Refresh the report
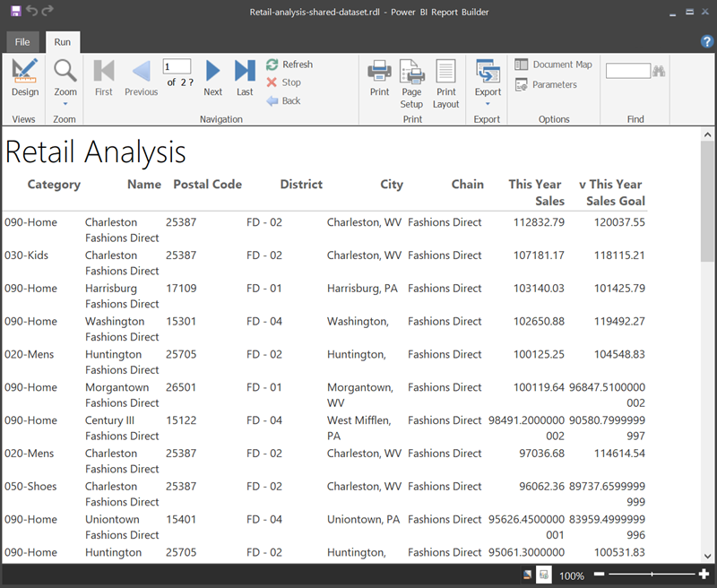Screen dimensions: 717x588 click(289, 65)
